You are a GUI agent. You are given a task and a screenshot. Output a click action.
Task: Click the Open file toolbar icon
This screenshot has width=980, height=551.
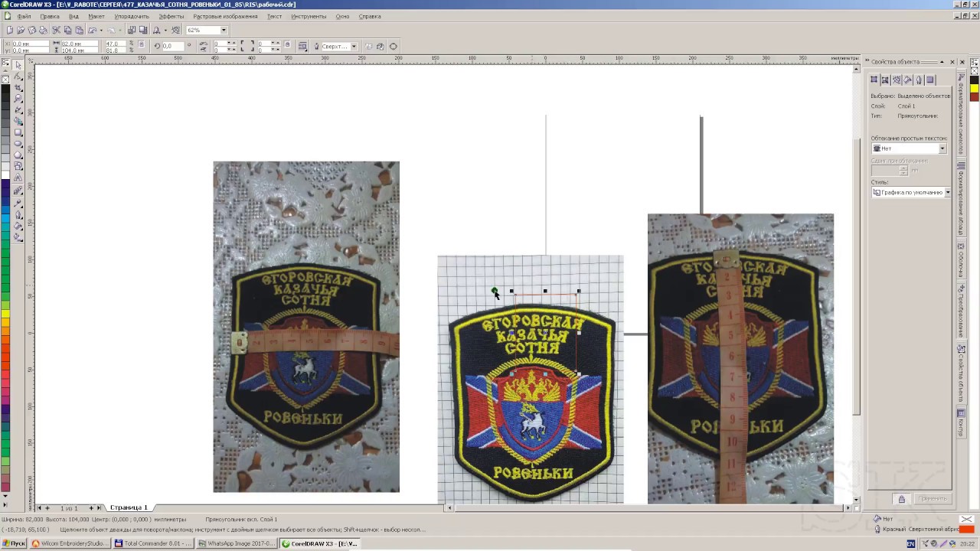pyautogui.click(x=21, y=30)
